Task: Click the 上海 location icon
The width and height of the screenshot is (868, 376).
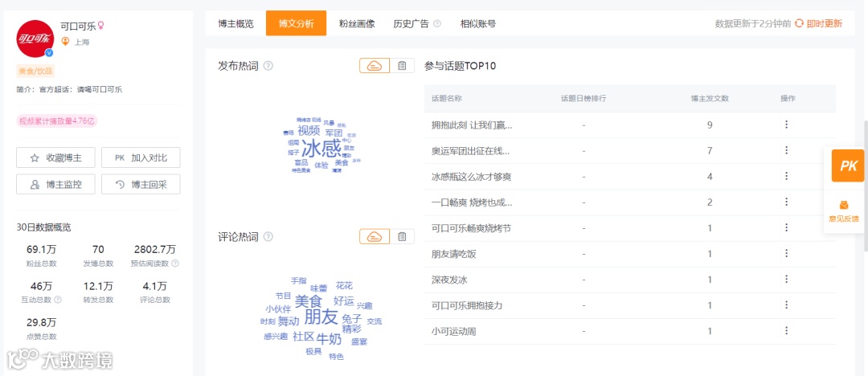Action: pos(65,42)
